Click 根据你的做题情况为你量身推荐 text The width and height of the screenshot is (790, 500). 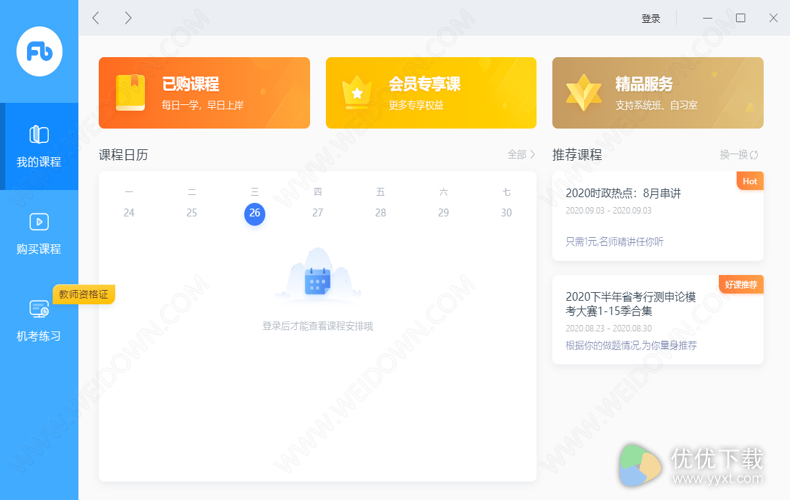[x=631, y=345]
